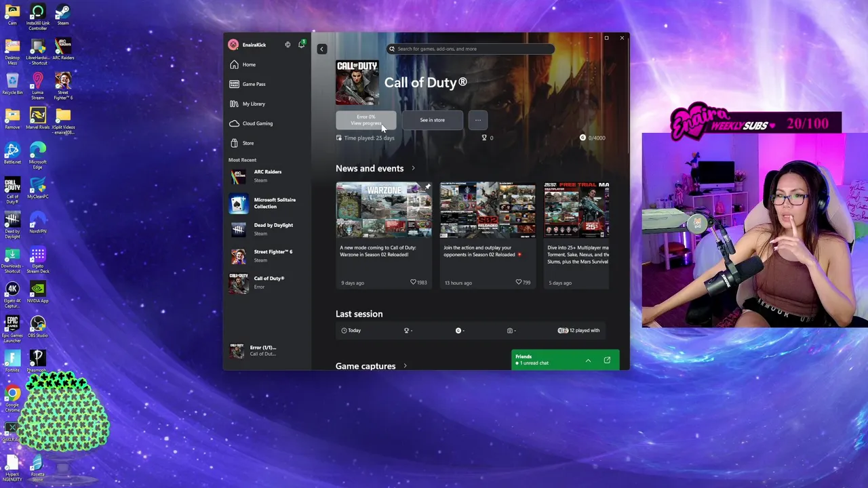The height and width of the screenshot is (488, 868).
Task: Select Microsoft Solitaire Collection in Most Recent
Action: [x=267, y=203]
